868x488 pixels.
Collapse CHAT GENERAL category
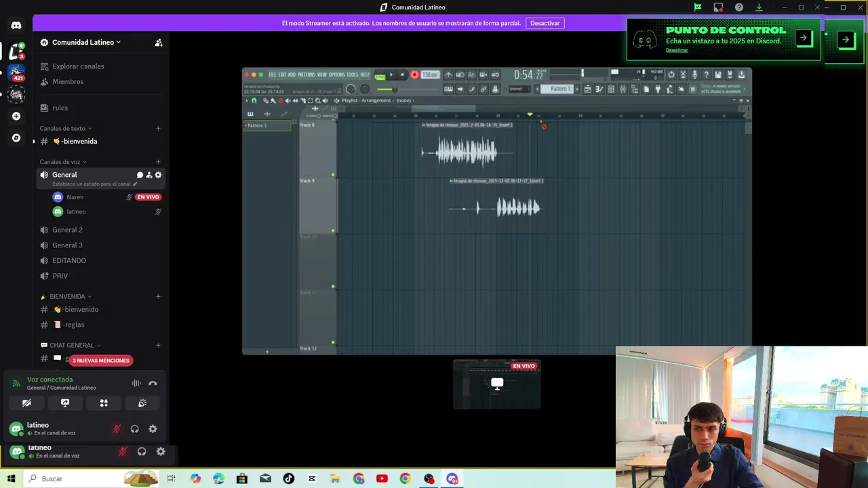pos(71,345)
